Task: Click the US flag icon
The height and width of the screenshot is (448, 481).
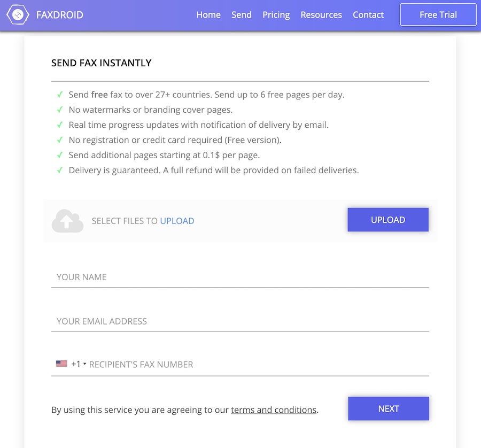Action: 61,364
